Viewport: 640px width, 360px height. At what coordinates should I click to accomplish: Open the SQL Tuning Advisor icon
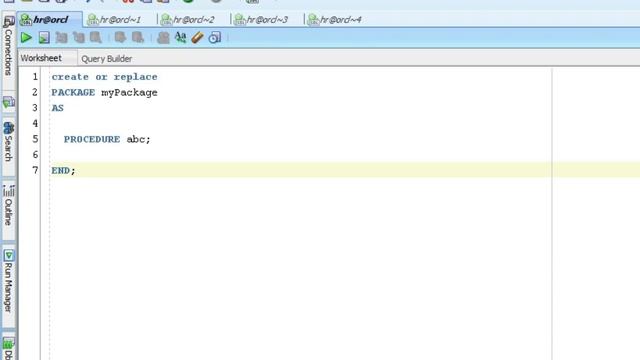point(96,38)
